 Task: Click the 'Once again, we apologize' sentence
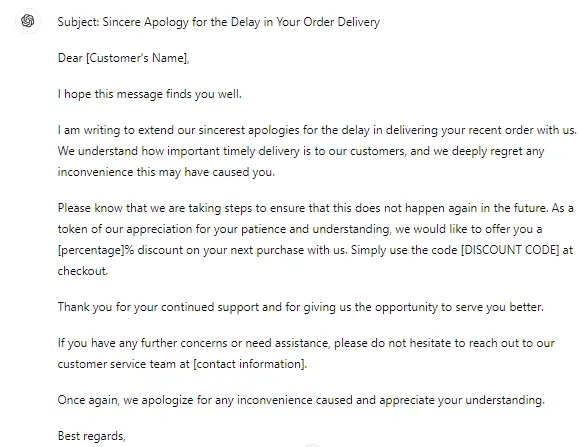(301, 400)
